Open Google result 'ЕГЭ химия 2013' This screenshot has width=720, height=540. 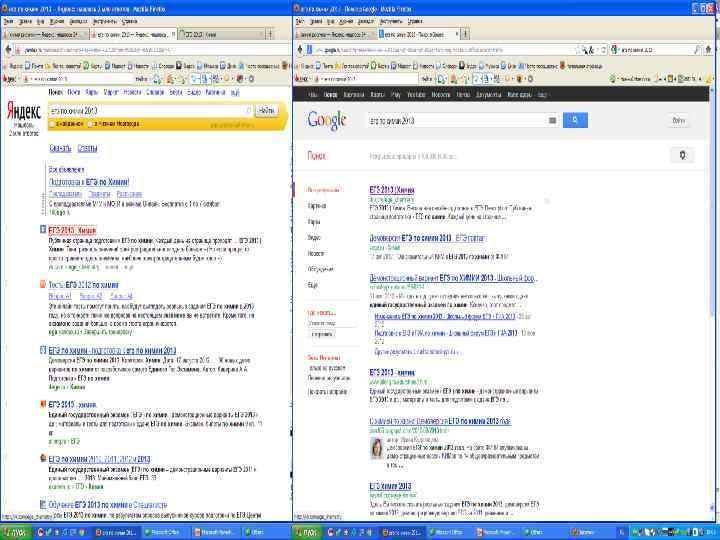tap(390, 486)
